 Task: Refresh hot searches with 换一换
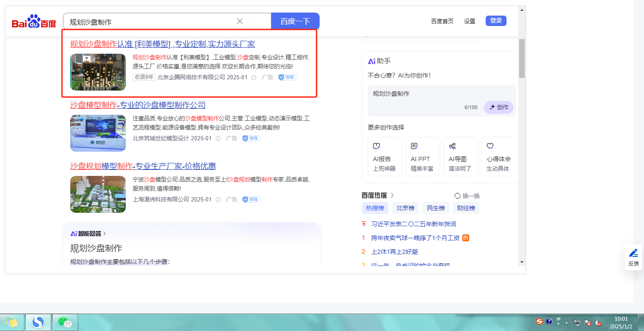[x=467, y=196]
